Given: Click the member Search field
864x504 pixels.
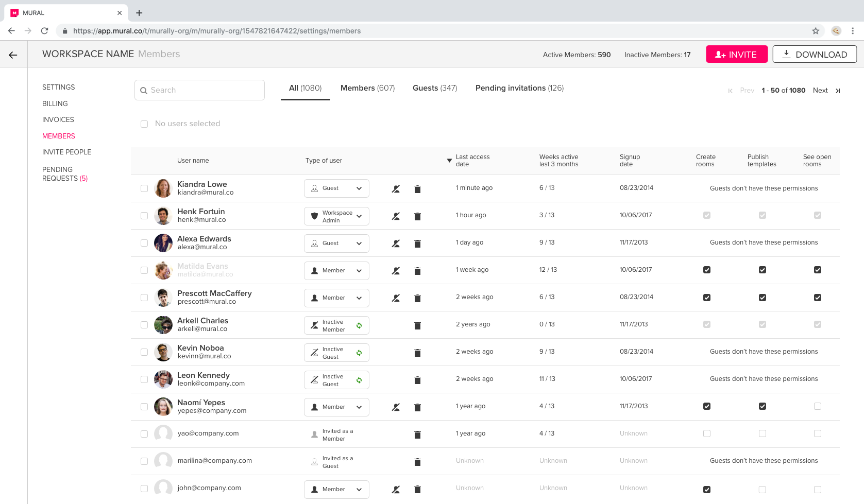Looking at the screenshot, I should (x=199, y=90).
